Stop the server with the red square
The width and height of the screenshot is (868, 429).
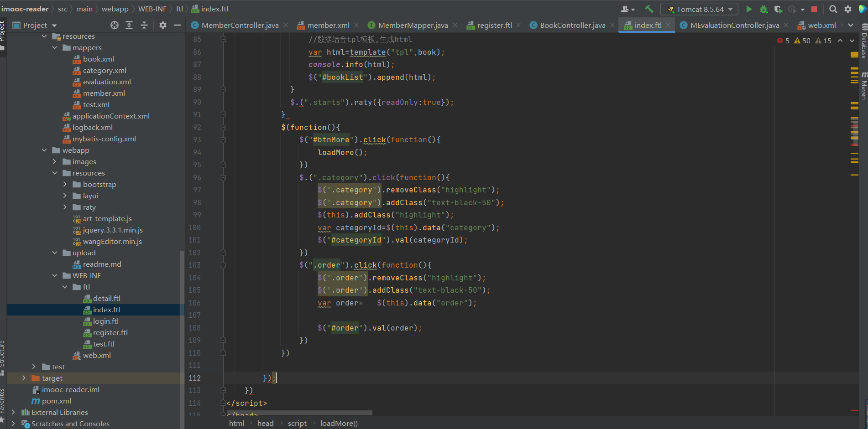[814, 9]
